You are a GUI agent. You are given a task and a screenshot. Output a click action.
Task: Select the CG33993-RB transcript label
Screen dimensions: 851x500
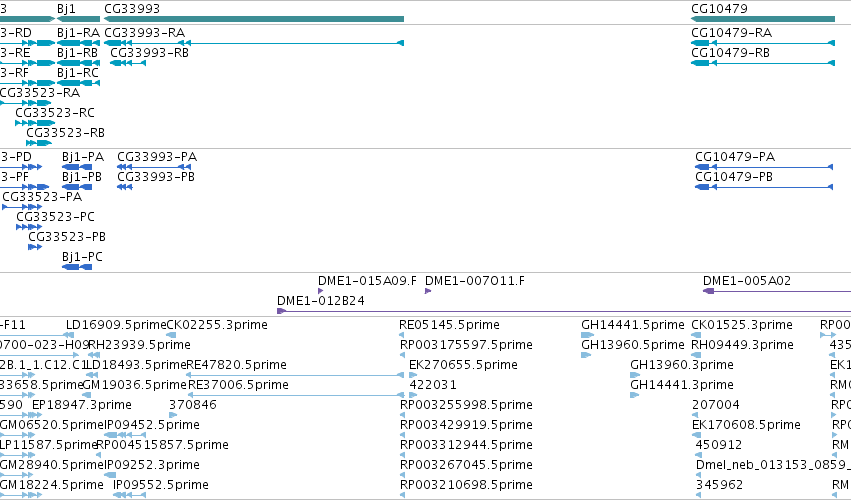click(x=149, y=53)
